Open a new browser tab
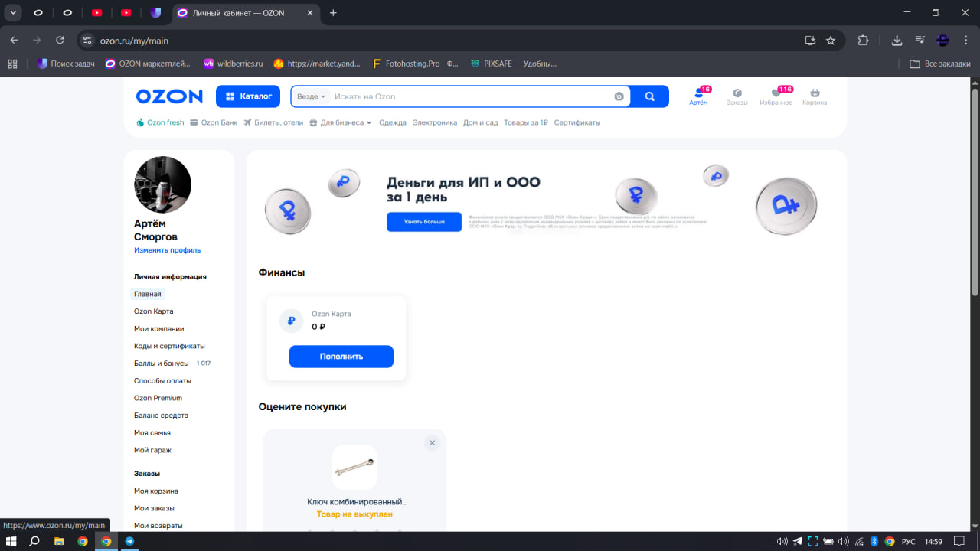This screenshot has width=980, height=551. click(333, 13)
